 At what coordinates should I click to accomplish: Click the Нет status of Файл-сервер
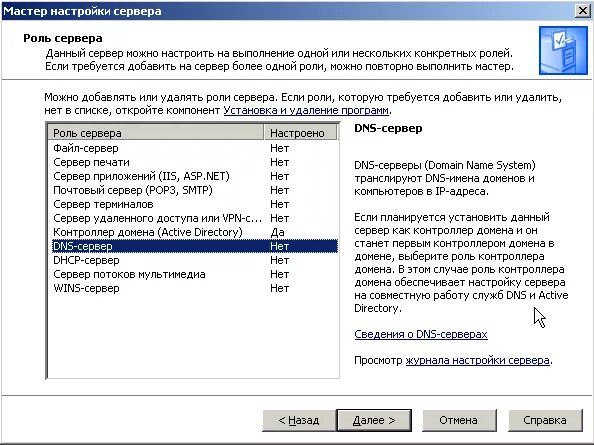tap(280, 148)
